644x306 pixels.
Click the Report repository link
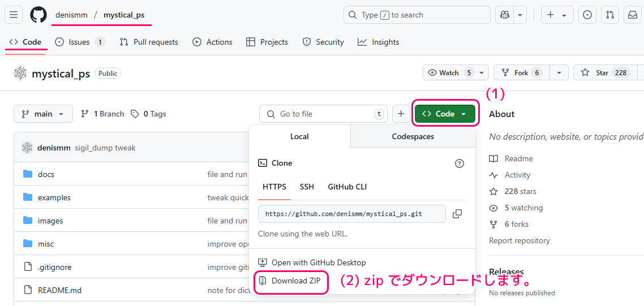(x=520, y=241)
